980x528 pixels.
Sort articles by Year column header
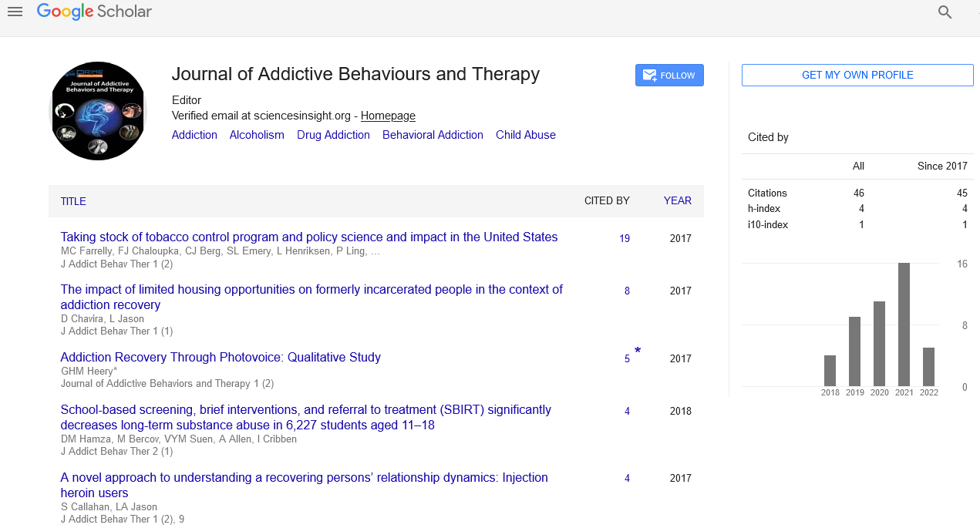(677, 200)
